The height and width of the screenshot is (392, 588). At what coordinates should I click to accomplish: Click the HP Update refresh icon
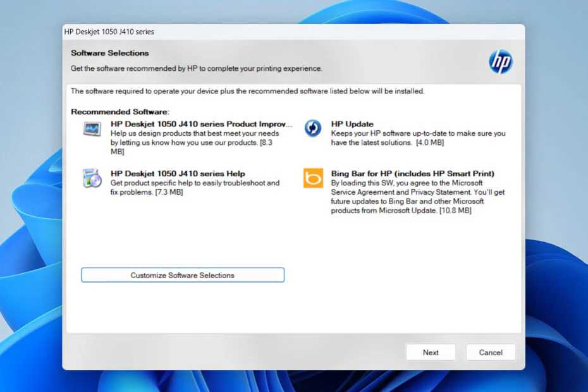click(x=313, y=128)
